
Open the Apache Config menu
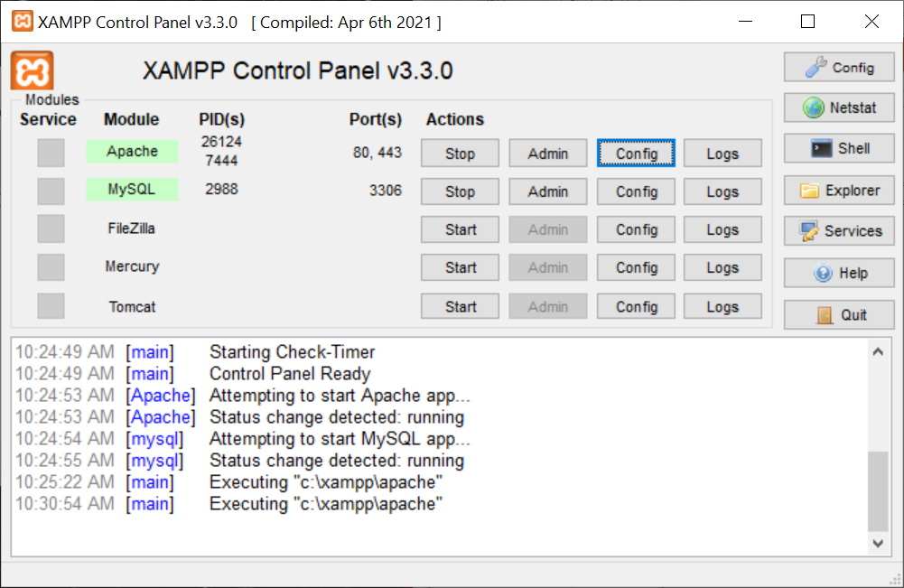pos(636,154)
